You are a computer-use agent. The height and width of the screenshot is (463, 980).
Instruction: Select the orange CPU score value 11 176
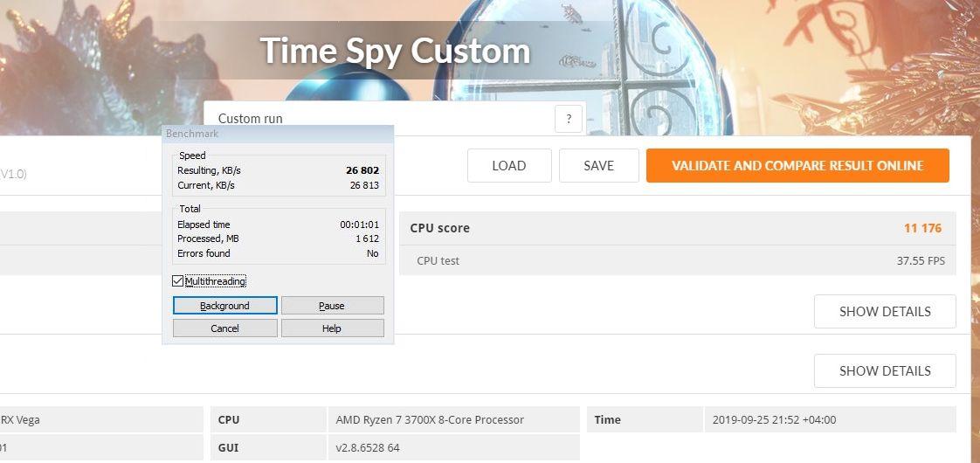point(922,228)
